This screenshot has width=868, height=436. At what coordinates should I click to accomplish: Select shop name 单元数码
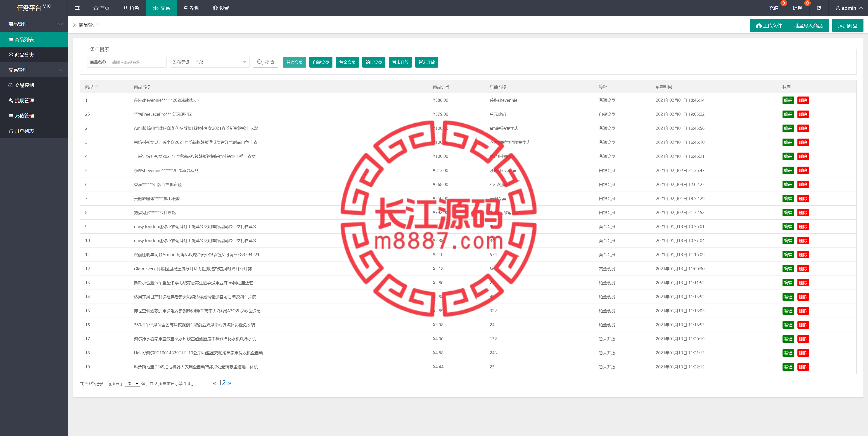click(x=498, y=114)
